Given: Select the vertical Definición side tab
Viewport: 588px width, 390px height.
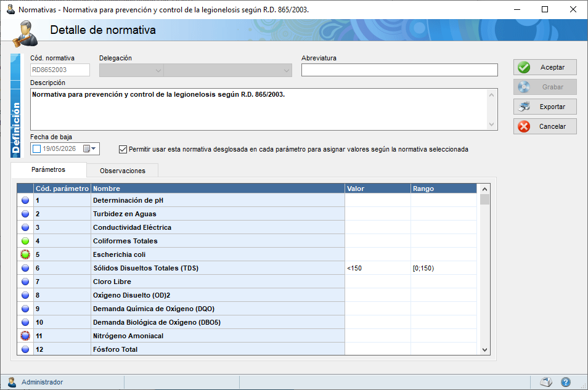Looking at the screenshot, I should click(x=15, y=106).
